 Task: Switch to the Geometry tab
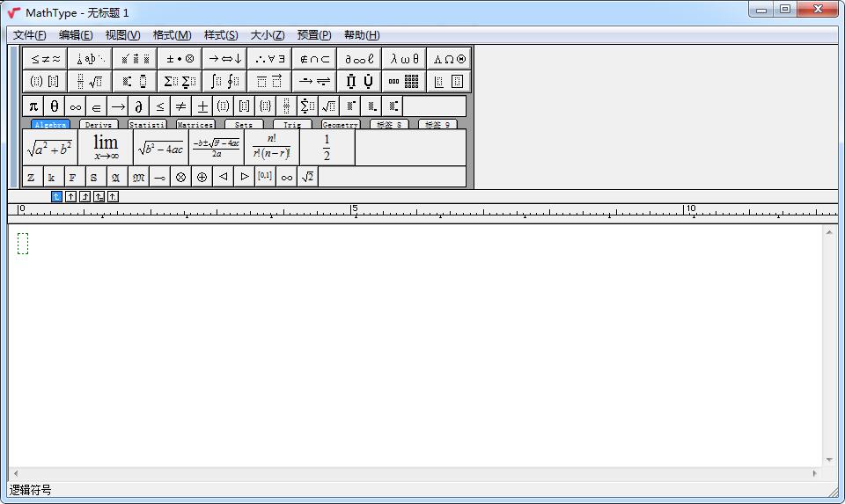tap(341, 124)
